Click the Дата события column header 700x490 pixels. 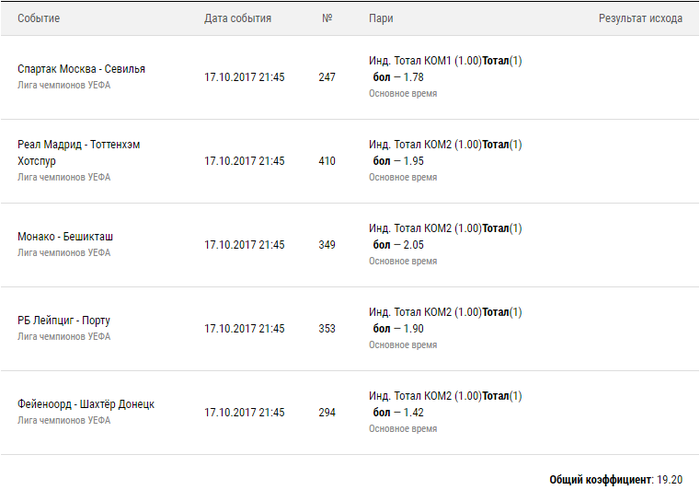(x=240, y=19)
